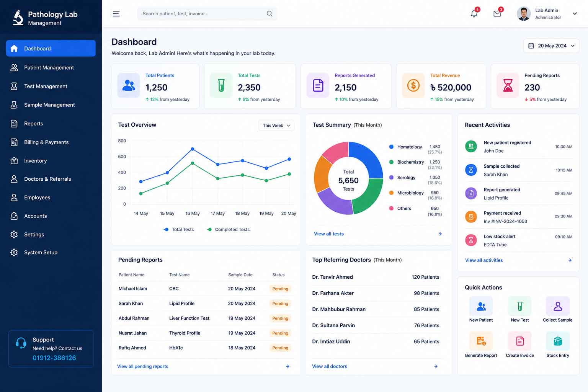Click the Generate Report quick action icon
Screen dimensions: 588x392
[481, 341]
